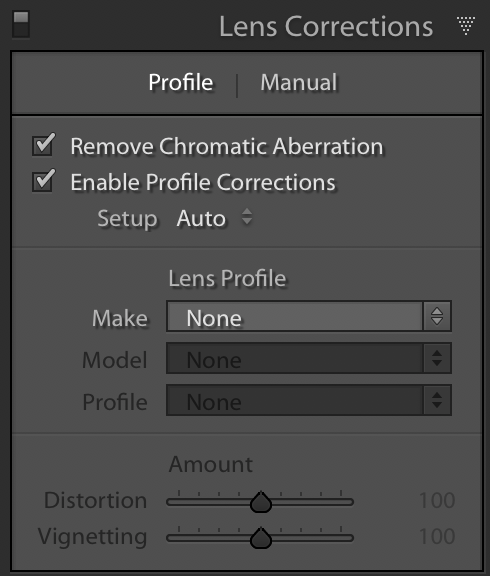
Task: Open the Profile dropdown showing None
Action: 309,400
